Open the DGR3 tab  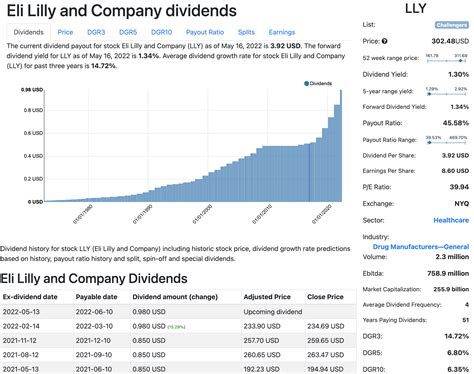tap(96, 32)
